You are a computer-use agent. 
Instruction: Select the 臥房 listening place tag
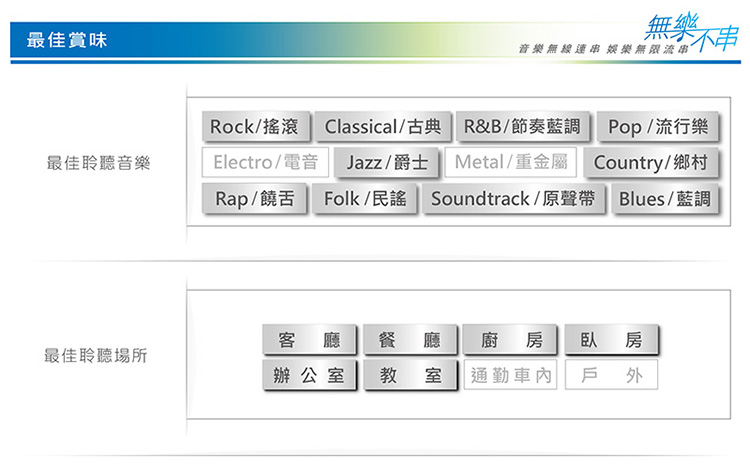tap(611, 339)
